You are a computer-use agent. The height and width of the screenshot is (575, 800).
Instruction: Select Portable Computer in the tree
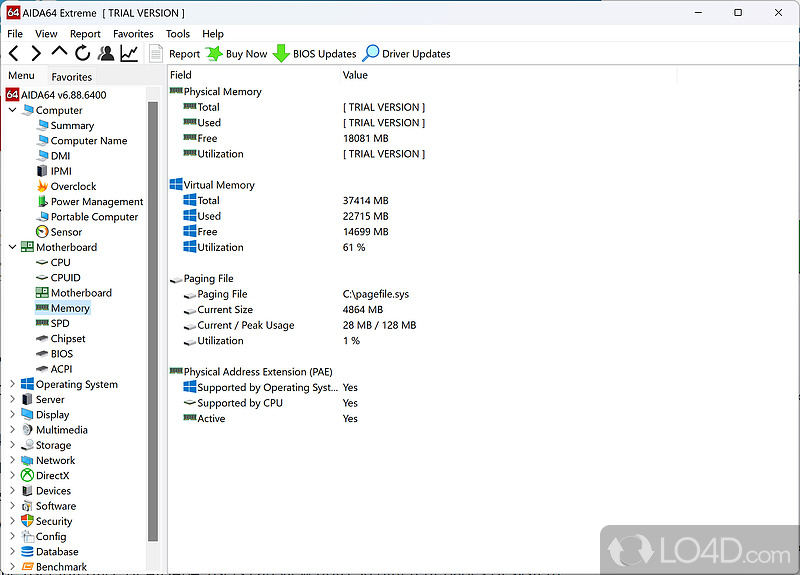pos(94,217)
